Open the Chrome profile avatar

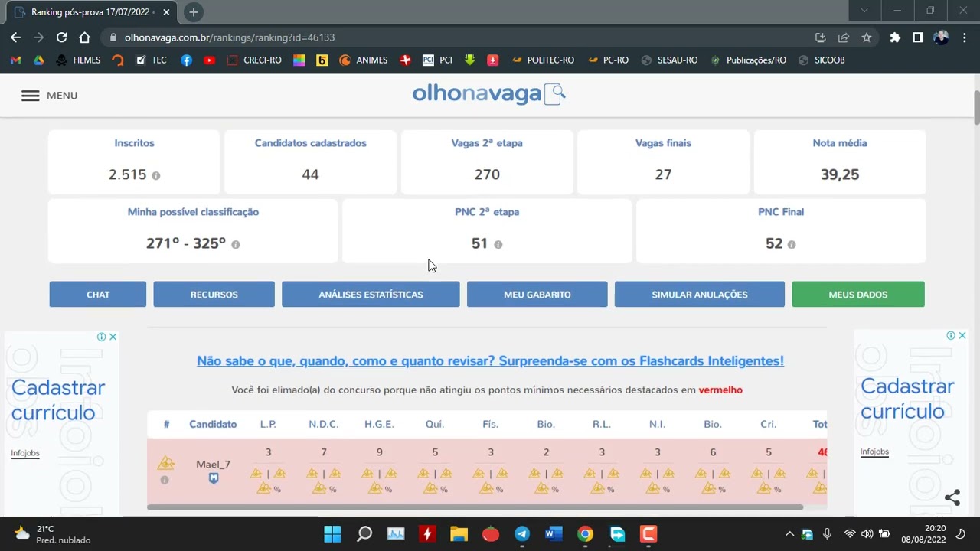(x=941, y=37)
